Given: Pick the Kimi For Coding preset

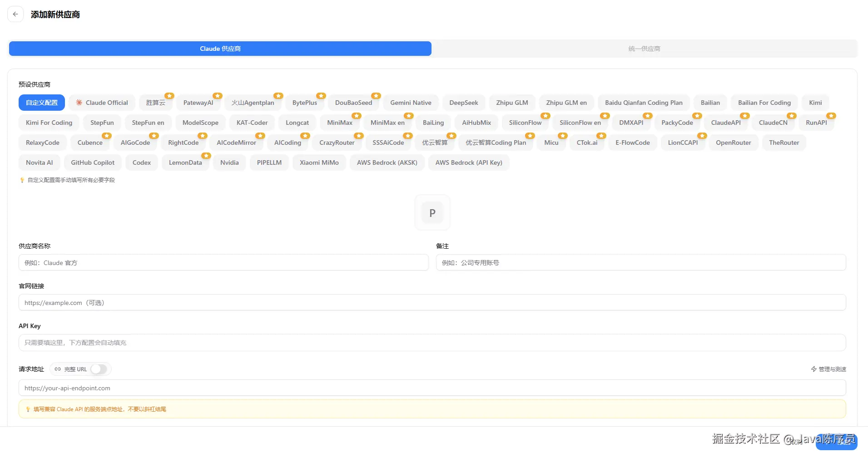Looking at the screenshot, I should pos(49,123).
